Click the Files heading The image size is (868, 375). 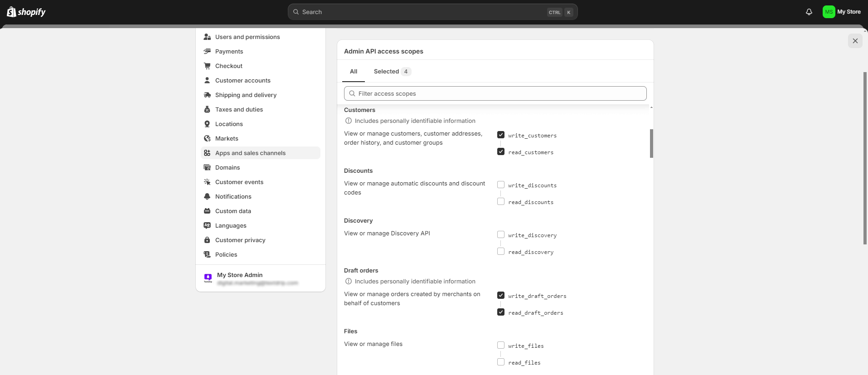coord(350,331)
